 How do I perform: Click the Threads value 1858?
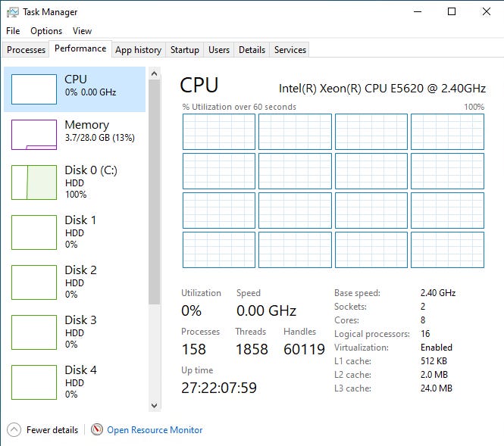[x=252, y=349]
